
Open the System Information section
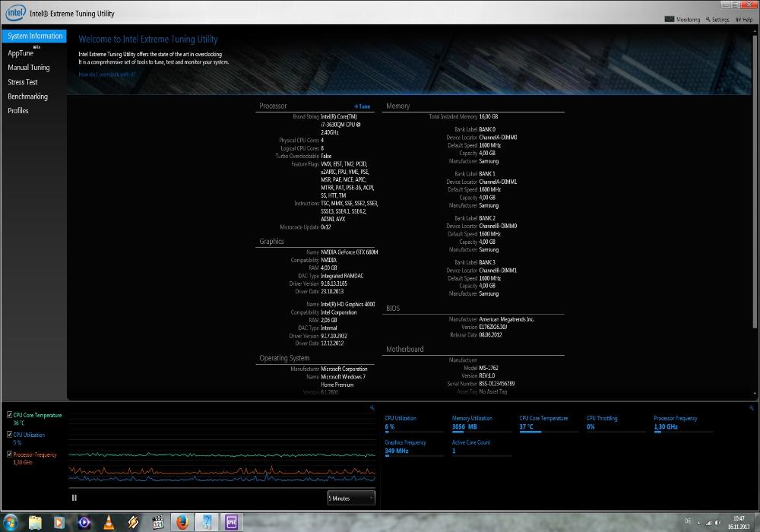(34, 36)
